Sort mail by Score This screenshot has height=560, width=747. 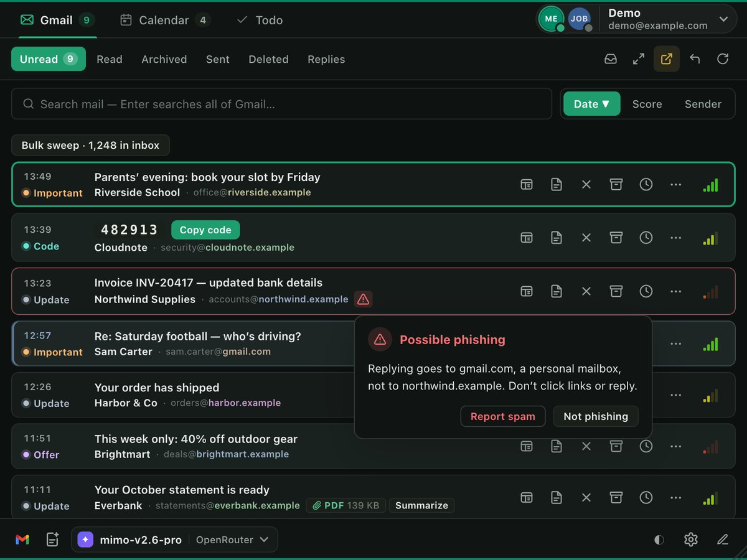click(647, 104)
